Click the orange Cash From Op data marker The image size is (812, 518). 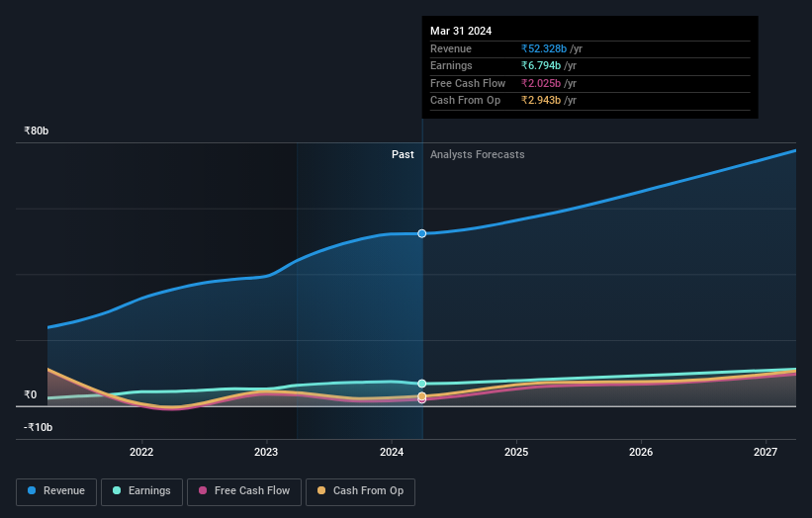pyautogui.click(x=422, y=396)
